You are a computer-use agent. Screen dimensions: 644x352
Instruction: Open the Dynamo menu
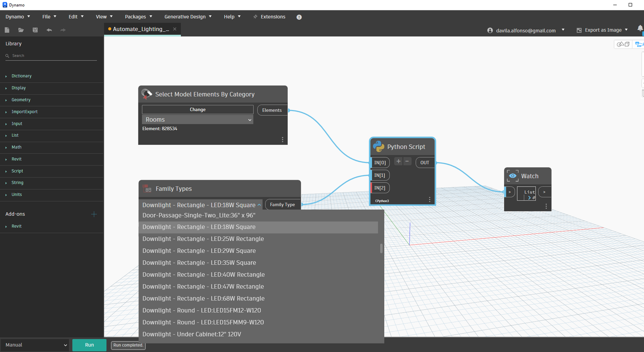18,17
